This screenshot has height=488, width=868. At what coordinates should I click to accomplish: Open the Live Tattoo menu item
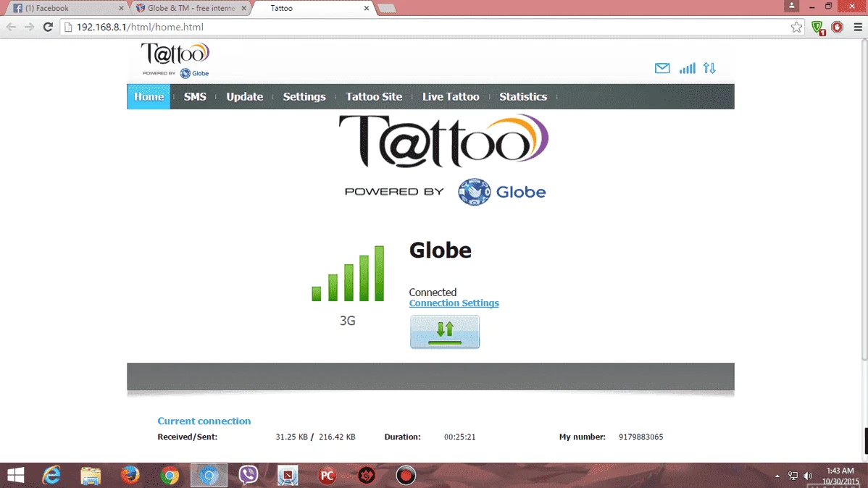[451, 97]
